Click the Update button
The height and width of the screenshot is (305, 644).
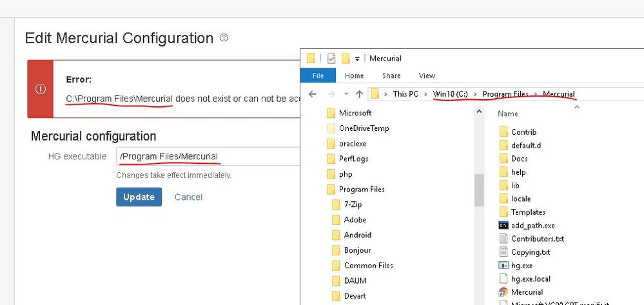(x=139, y=197)
